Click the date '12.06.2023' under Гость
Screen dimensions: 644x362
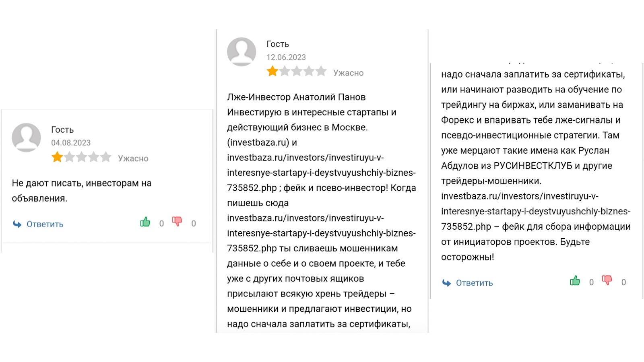(x=286, y=57)
